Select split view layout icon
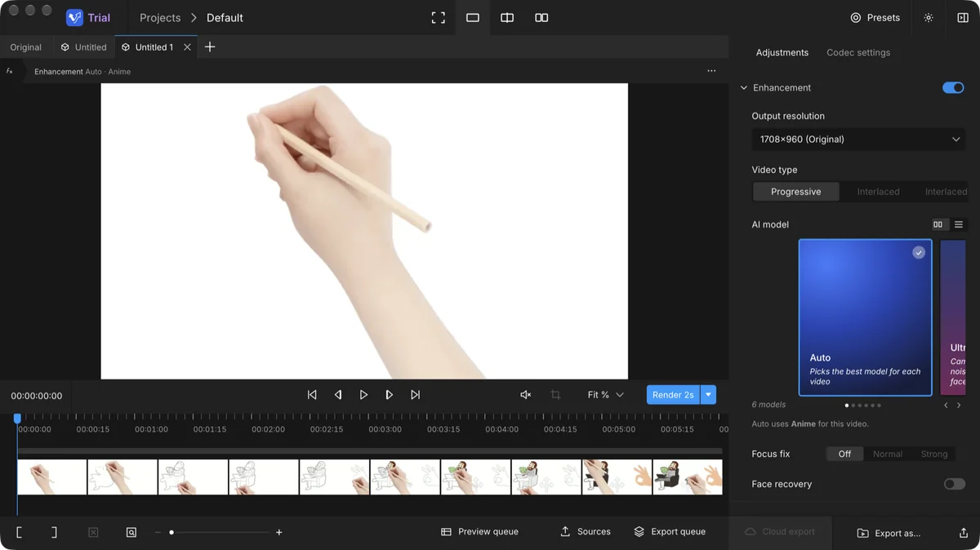980x550 pixels. coord(507,18)
